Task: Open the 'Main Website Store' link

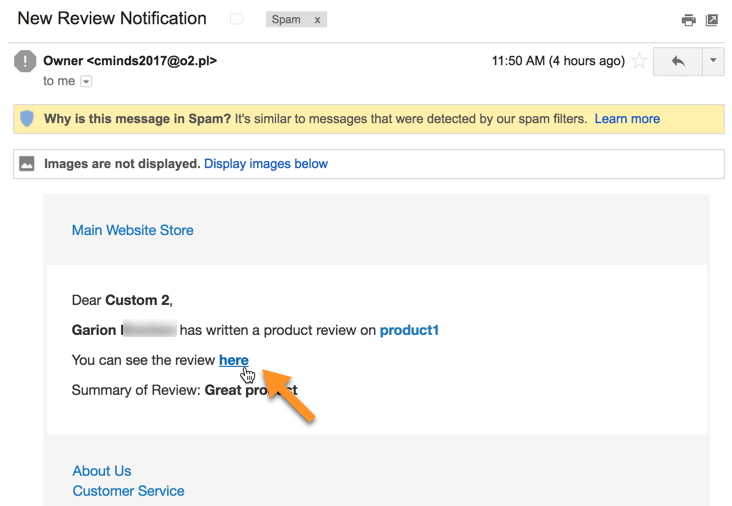Action: point(133,230)
